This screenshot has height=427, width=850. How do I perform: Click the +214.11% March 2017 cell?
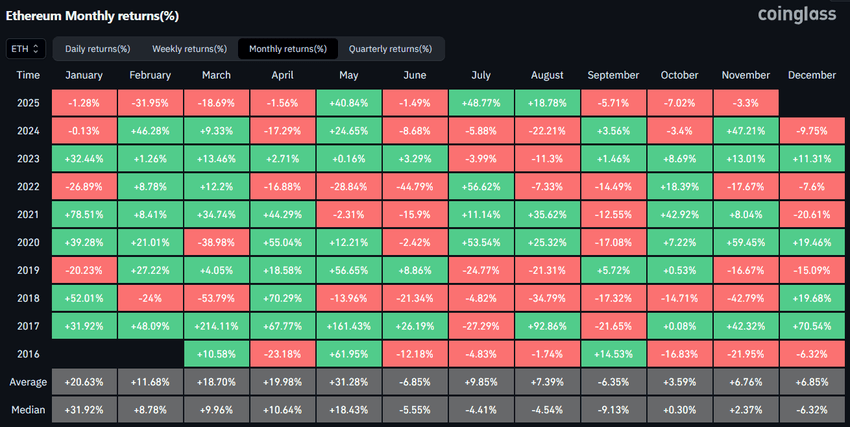pos(216,326)
